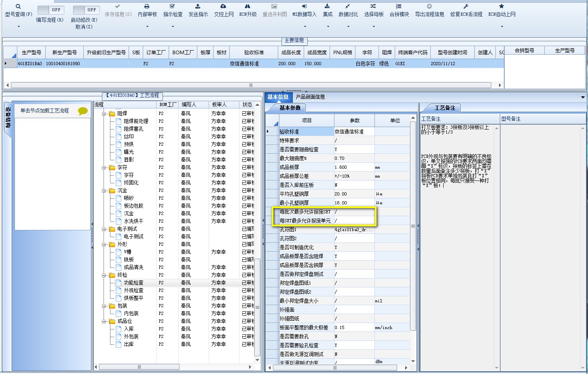Click 选择母板 shuffle icon
The width and height of the screenshot is (588, 374).
[x=373, y=7]
